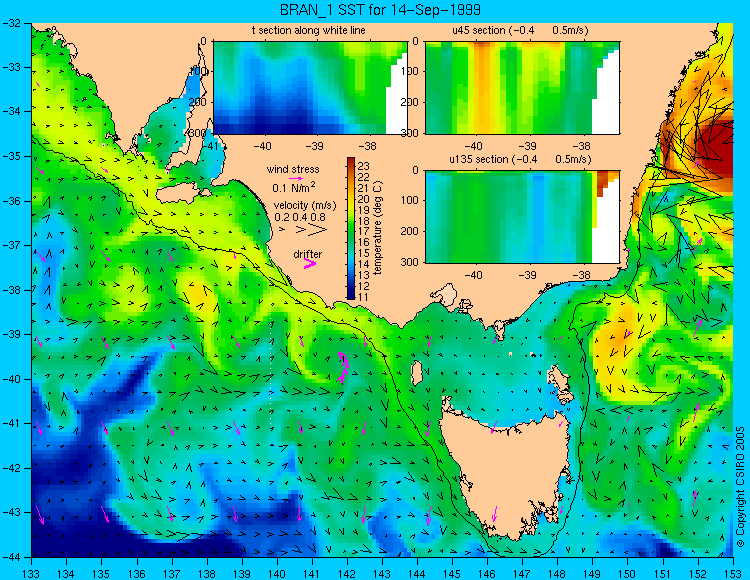The height and width of the screenshot is (580, 750).
Task: Click the '-36' latitude axis label
Action: point(11,201)
